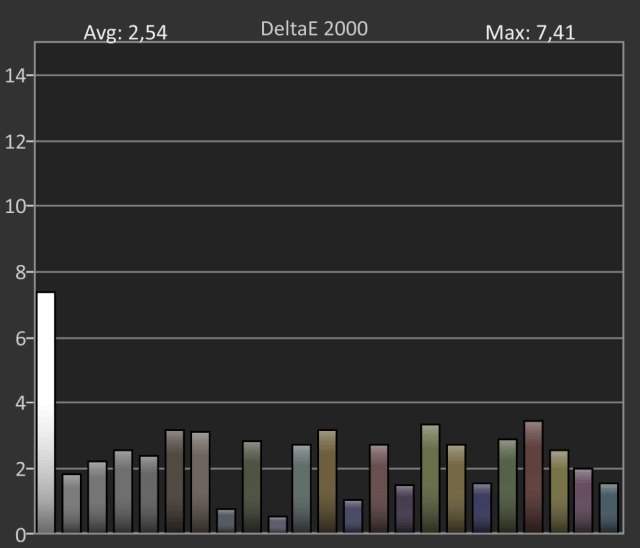
Task: Select the first gray bar after white
Action: pos(71,503)
